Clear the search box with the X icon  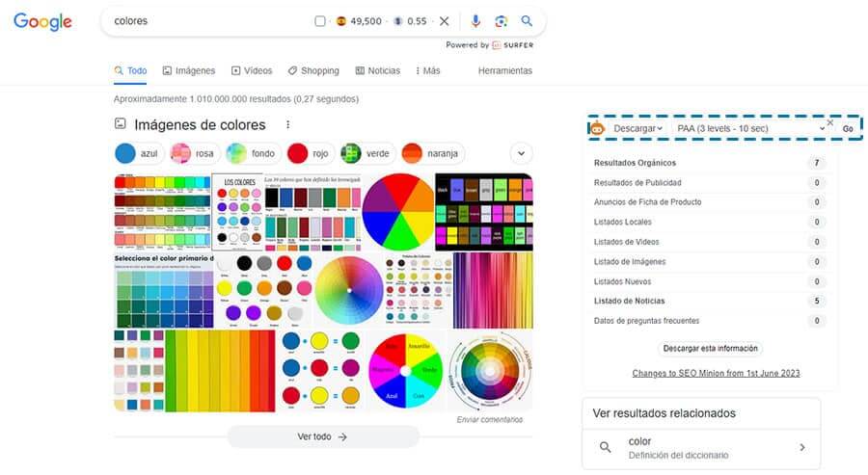[x=444, y=21]
